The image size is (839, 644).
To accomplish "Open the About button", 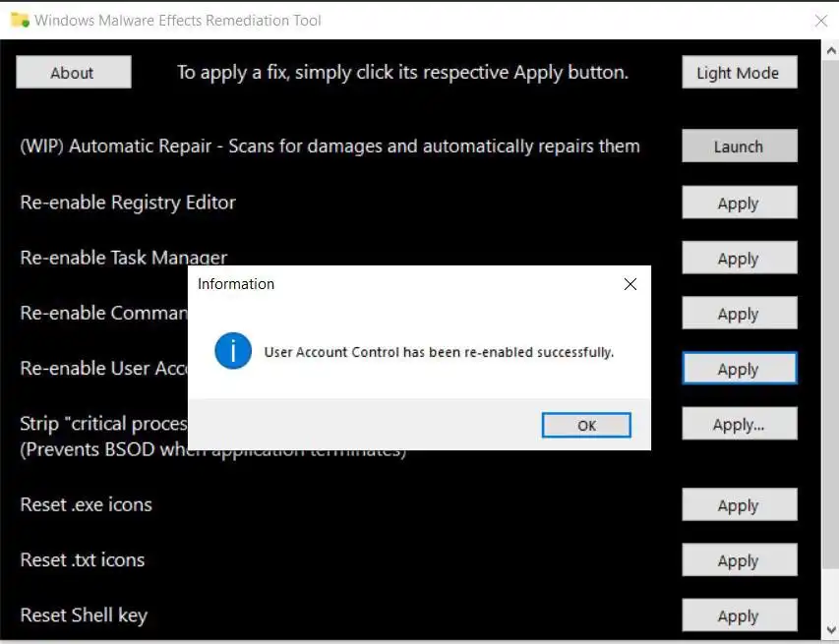I will (x=74, y=72).
